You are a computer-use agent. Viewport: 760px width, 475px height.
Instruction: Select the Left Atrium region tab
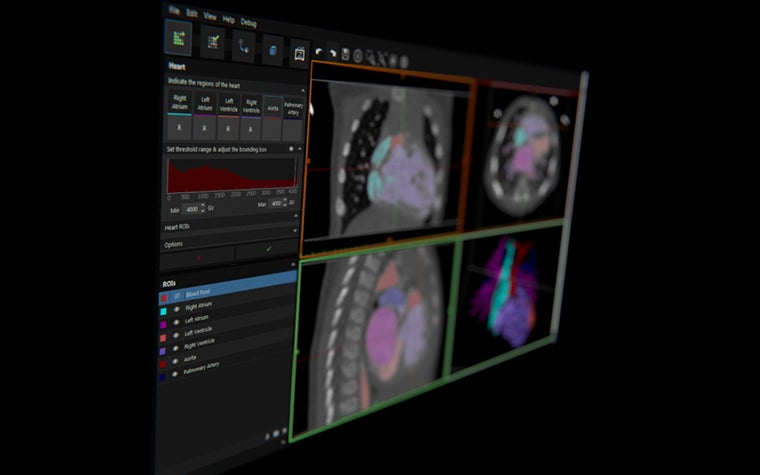tap(205, 104)
